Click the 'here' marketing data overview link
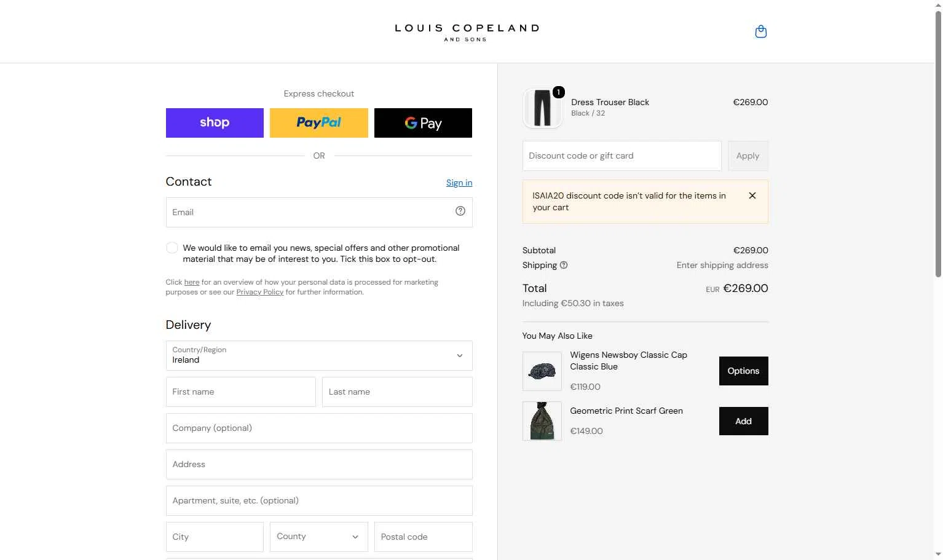The image size is (943, 560). (192, 282)
